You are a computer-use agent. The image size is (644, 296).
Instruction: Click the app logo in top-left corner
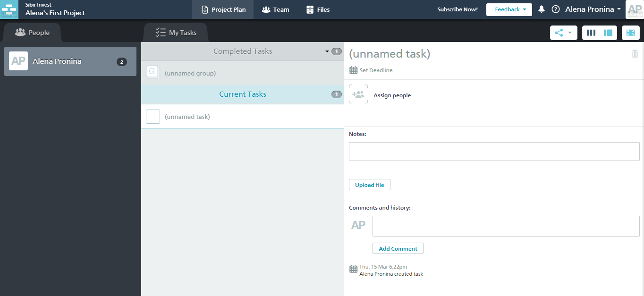(x=9, y=9)
